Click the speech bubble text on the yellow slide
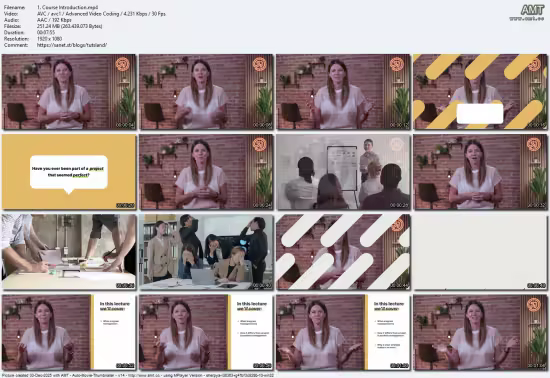The width and height of the screenshot is (550, 378). [x=68, y=171]
